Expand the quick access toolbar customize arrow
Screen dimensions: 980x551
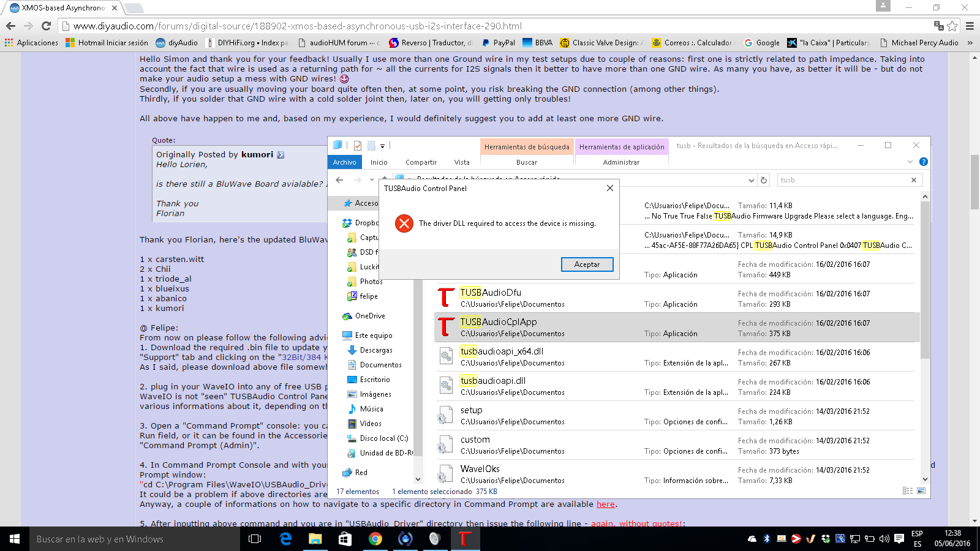click(382, 146)
